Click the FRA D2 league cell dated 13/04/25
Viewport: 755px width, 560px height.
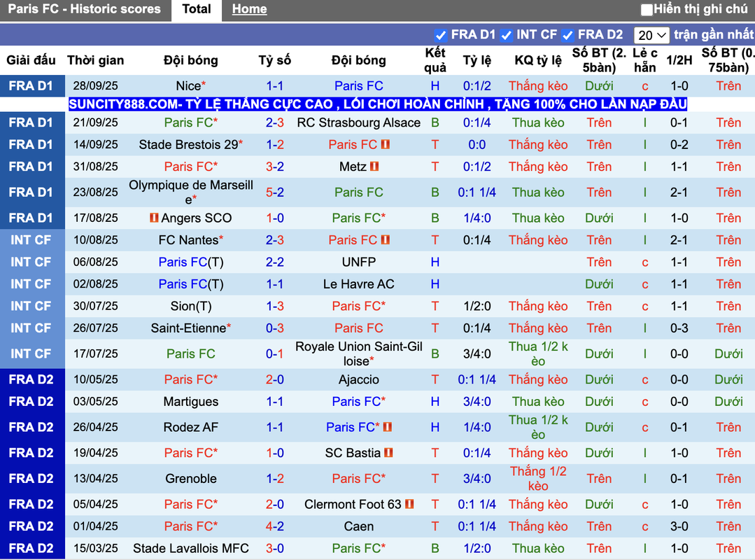coord(31,479)
